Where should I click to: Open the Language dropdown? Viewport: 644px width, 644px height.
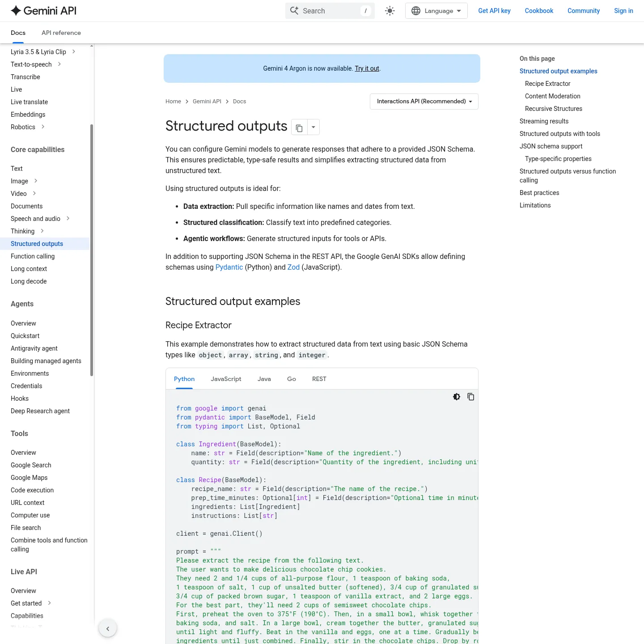click(x=436, y=11)
